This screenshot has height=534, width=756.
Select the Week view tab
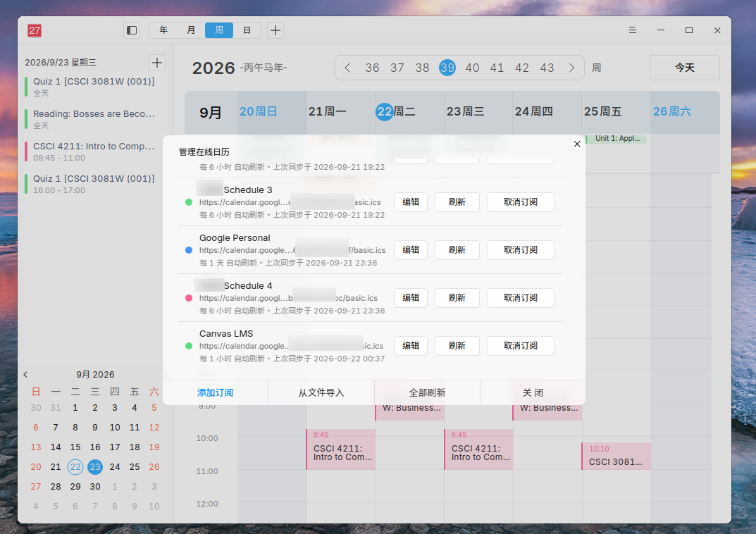(219, 30)
